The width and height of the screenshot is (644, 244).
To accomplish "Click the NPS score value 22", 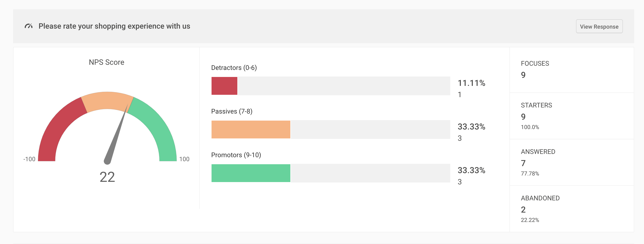I will tap(107, 177).
